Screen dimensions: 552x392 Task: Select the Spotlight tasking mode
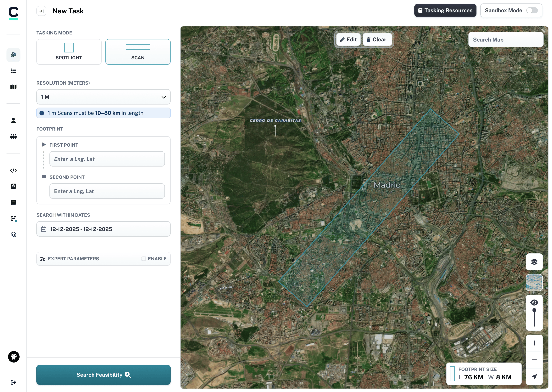(x=69, y=52)
